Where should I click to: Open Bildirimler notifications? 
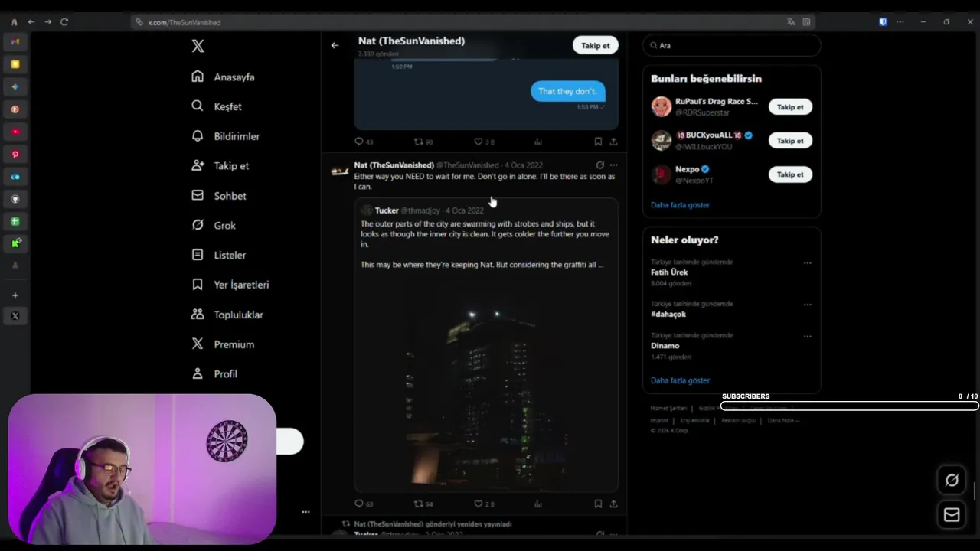[x=225, y=136]
